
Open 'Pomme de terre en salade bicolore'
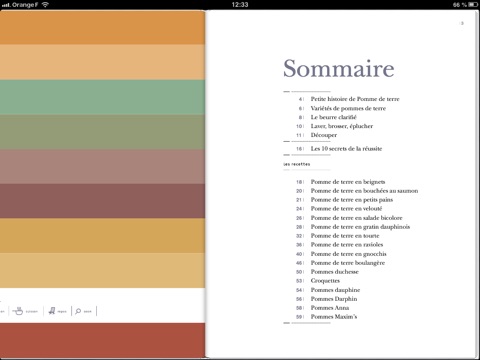coord(356,218)
